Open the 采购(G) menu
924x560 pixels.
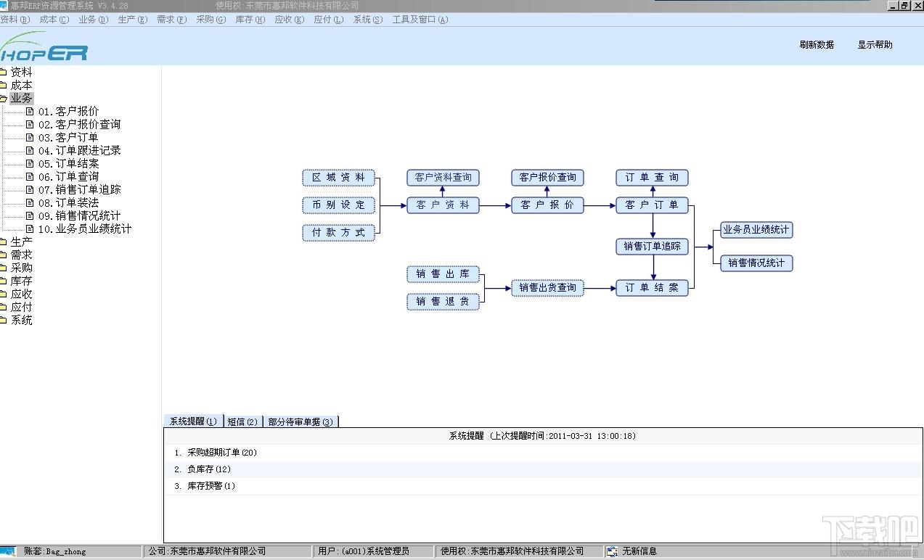point(211,20)
